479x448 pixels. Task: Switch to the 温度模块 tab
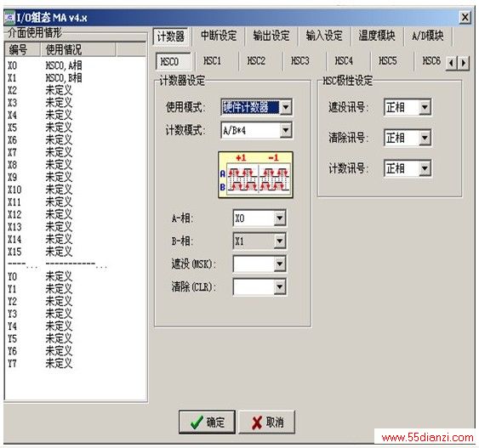(x=377, y=36)
